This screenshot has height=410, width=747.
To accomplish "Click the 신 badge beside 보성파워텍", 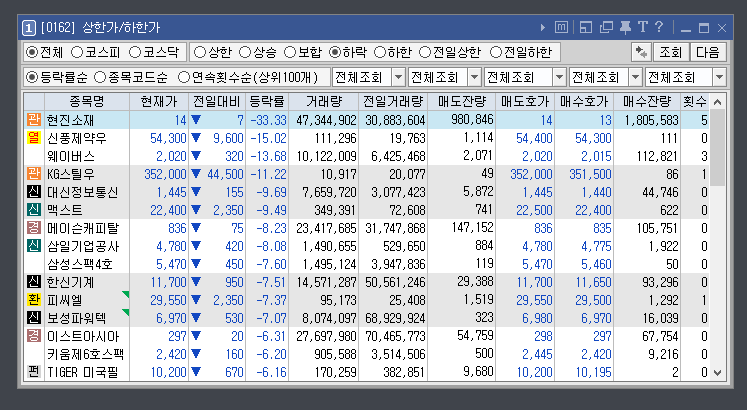I will point(33,318).
